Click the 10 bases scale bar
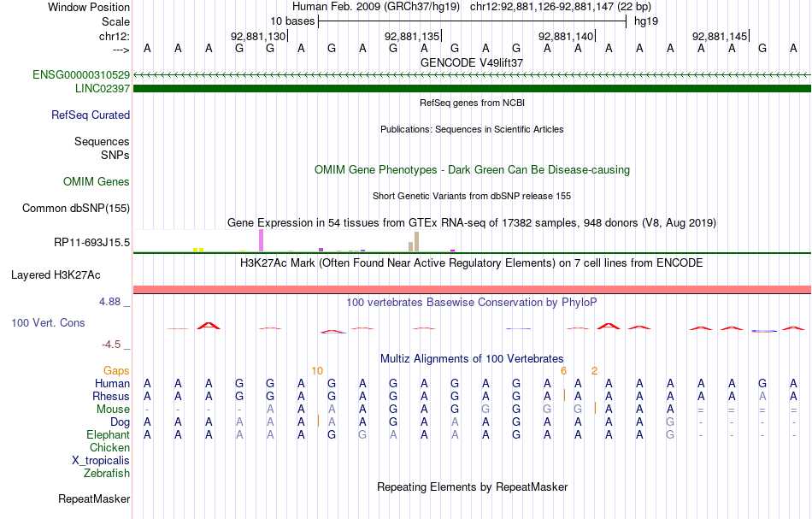The height and width of the screenshot is (519, 812). (473, 21)
